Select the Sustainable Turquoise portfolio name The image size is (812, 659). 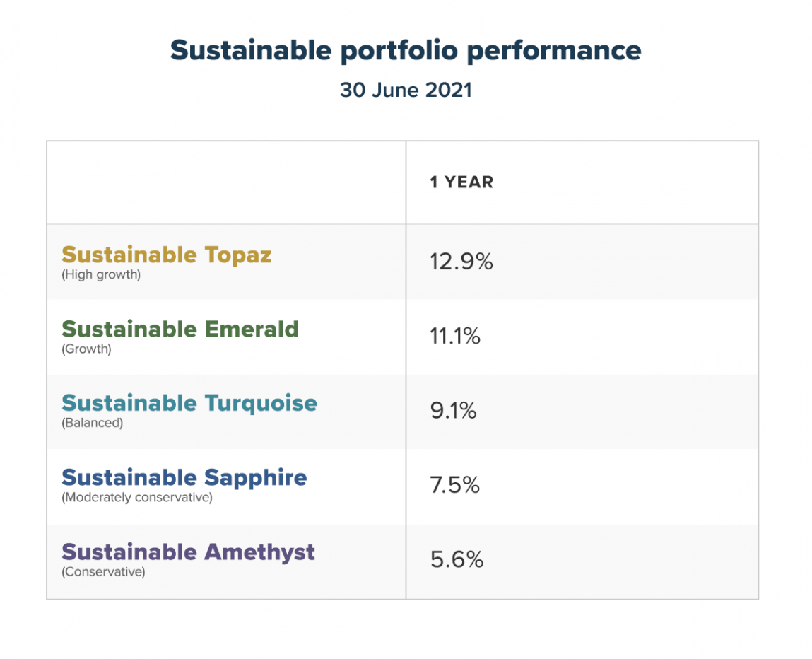click(x=189, y=403)
